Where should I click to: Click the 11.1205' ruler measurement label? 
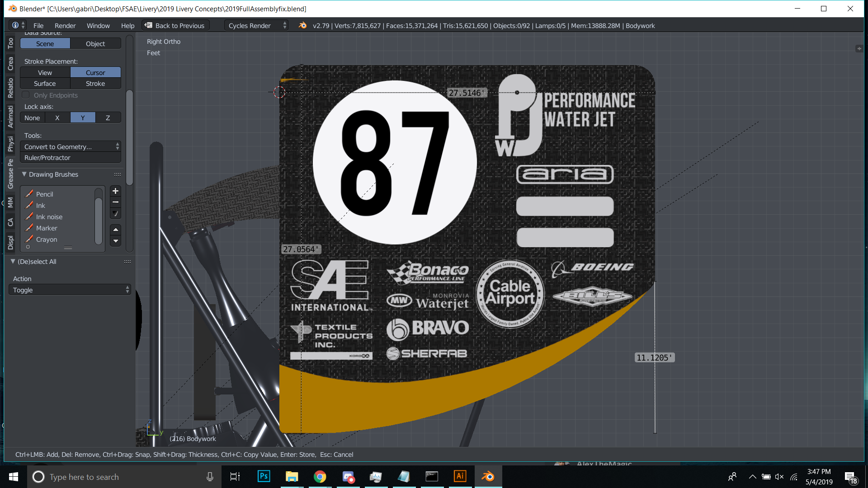click(654, 357)
